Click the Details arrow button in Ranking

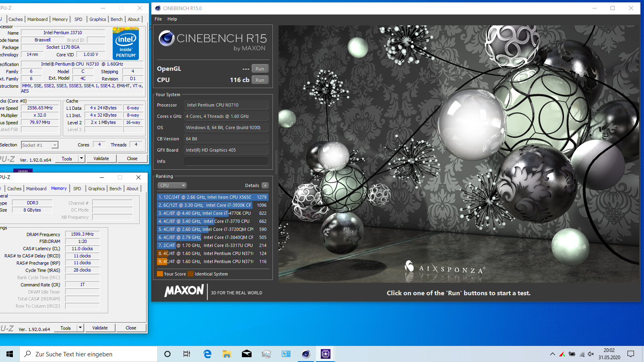(265, 185)
